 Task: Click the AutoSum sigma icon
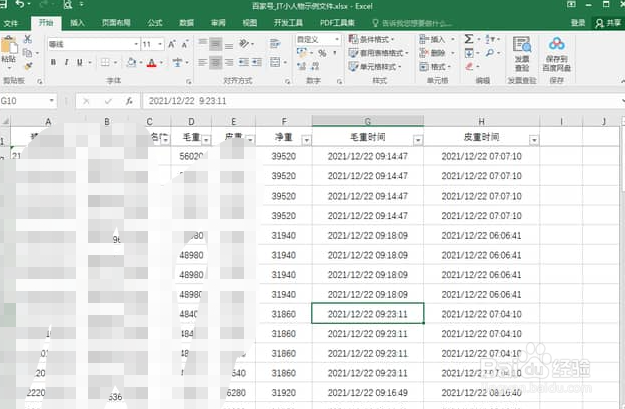click(469, 39)
